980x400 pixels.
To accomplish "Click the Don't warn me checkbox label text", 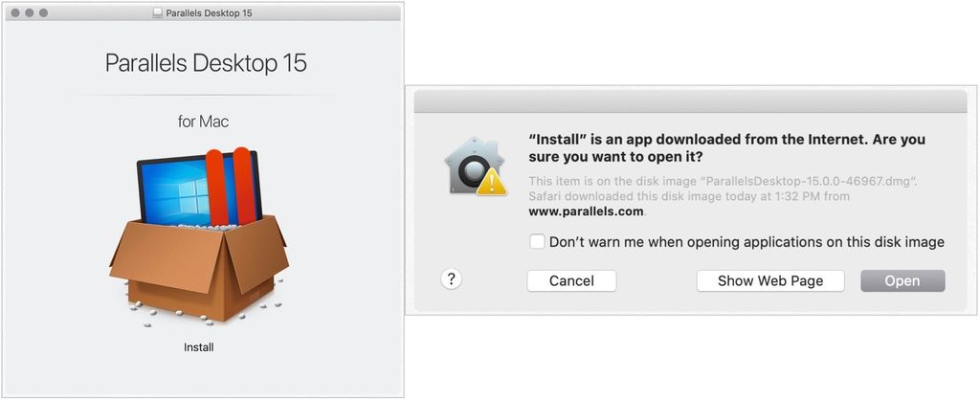I will tap(746, 242).
